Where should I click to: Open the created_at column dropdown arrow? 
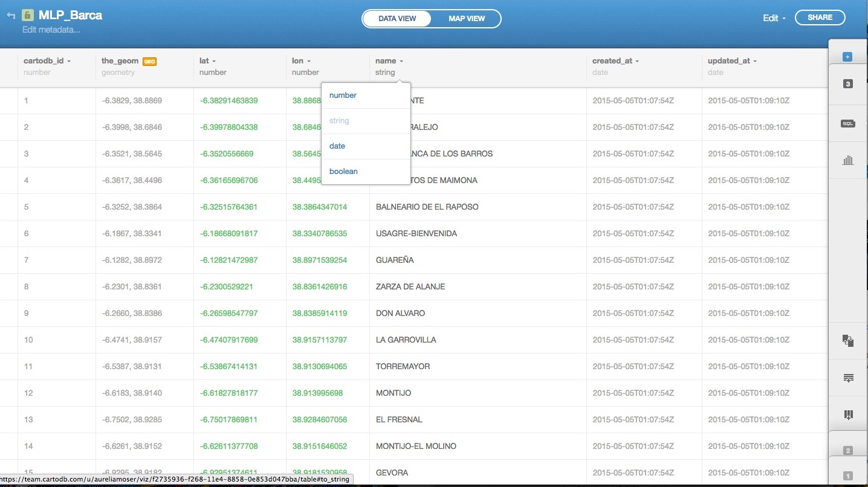(637, 61)
